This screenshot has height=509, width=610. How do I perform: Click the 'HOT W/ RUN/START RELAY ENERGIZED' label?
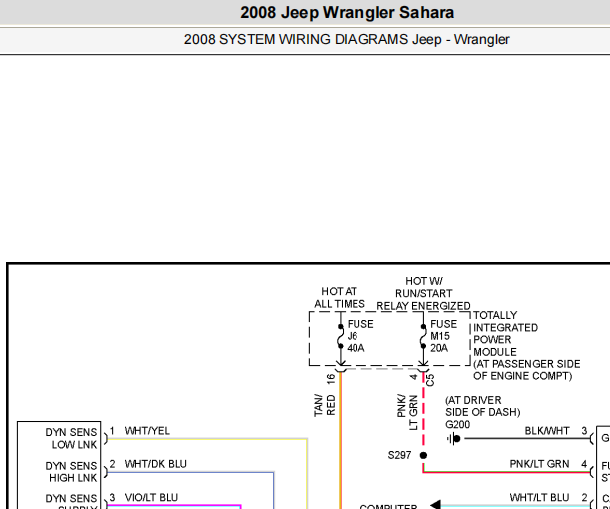tap(423, 294)
